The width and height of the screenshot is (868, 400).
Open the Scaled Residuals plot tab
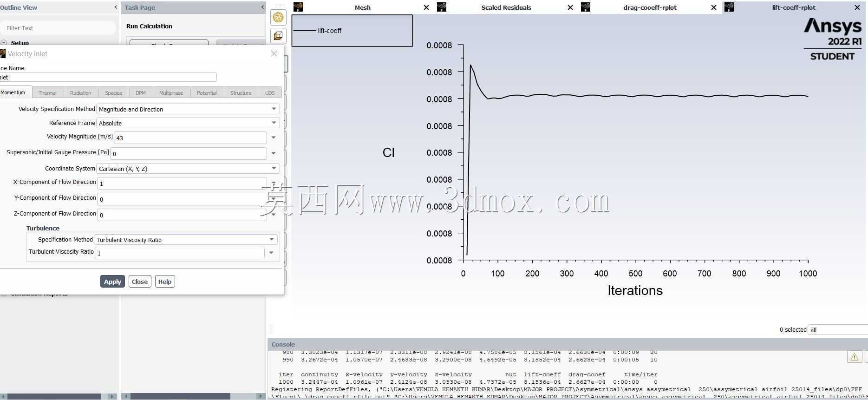[506, 7]
